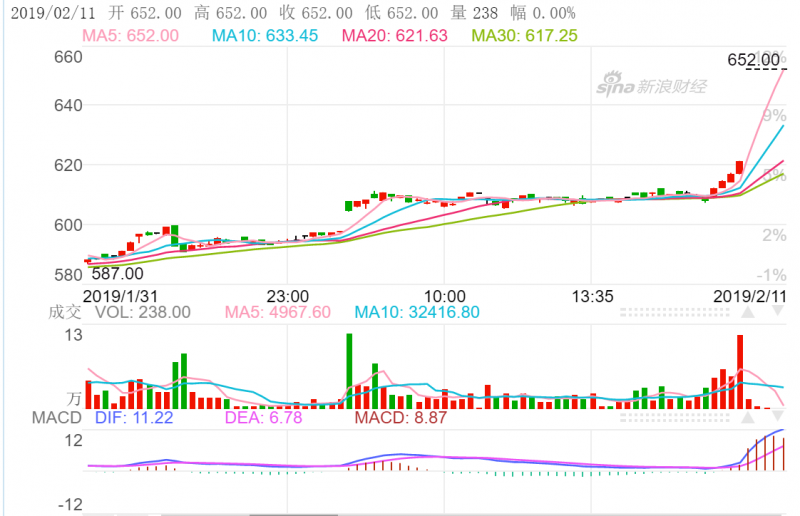800x516 pixels.
Task: Click the Sina Finance watermark logo
Action: [652, 86]
